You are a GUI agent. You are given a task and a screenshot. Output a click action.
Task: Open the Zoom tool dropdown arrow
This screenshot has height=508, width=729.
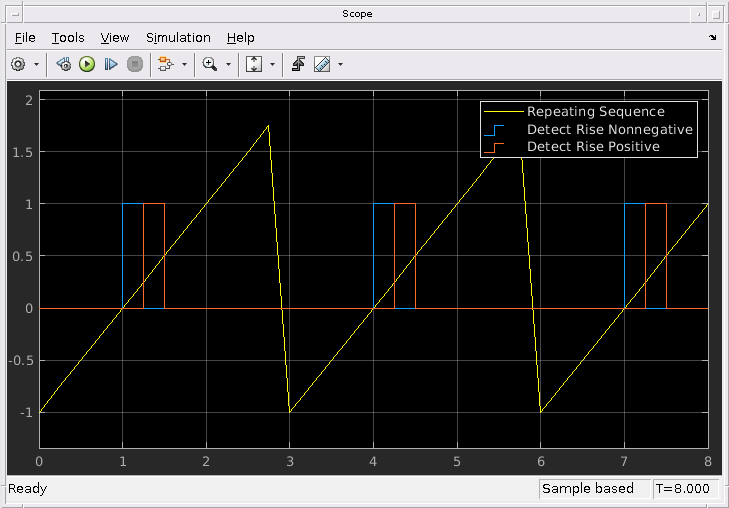[x=228, y=64]
